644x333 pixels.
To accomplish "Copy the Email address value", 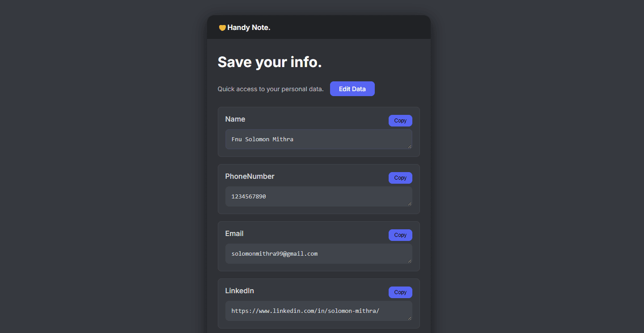I will (x=400, y=235).
